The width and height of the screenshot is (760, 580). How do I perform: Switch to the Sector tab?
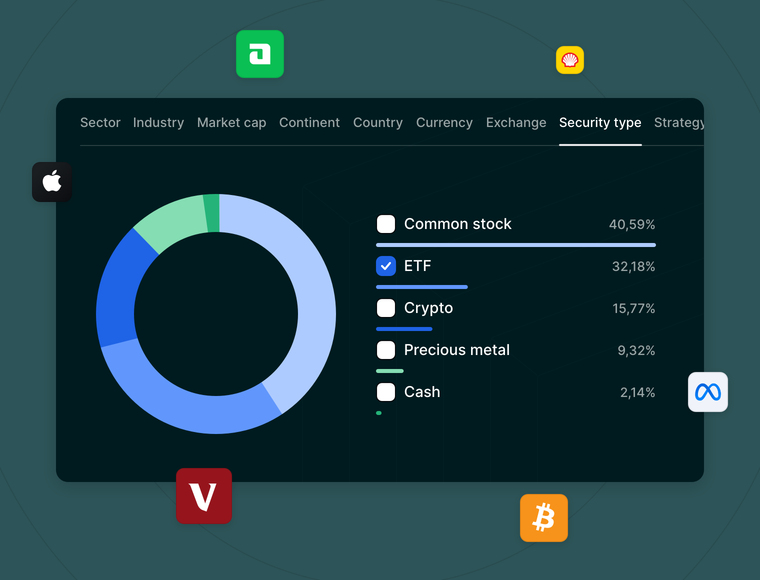point(100,123)
